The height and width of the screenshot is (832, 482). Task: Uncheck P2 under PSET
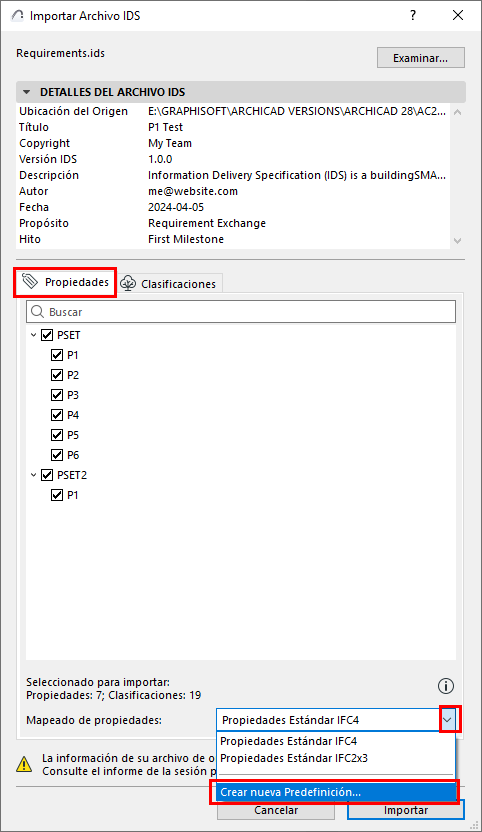click(57, 375)
